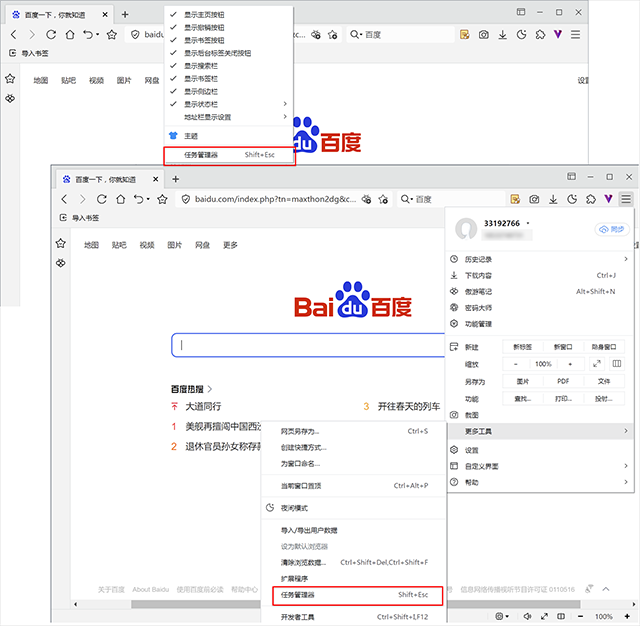This screenshot has height=626, width=640.
Task: Expand 帮助 submenu
Action: click(x=540, y=482)
